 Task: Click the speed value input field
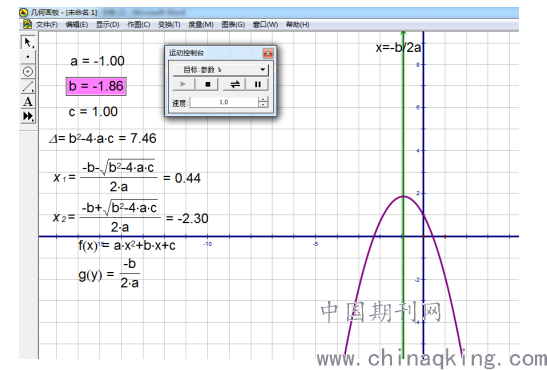tap(224, 102)
